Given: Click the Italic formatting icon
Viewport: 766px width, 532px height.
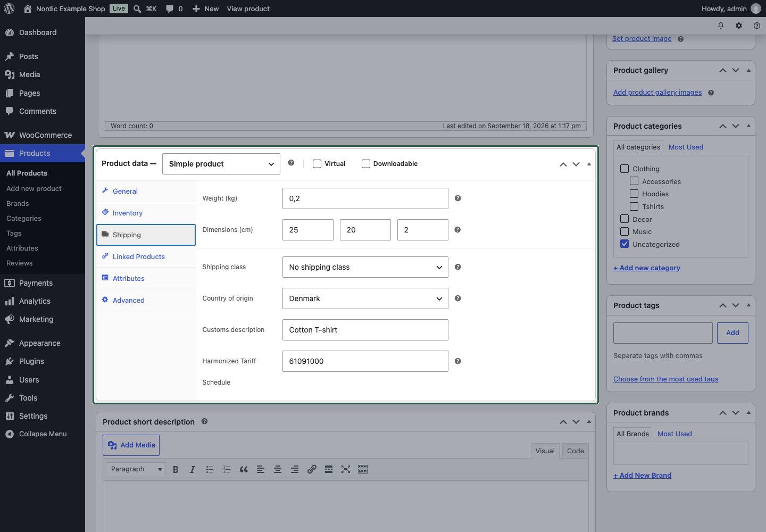Looking at the screenshot, I should [x=193, y=469].
